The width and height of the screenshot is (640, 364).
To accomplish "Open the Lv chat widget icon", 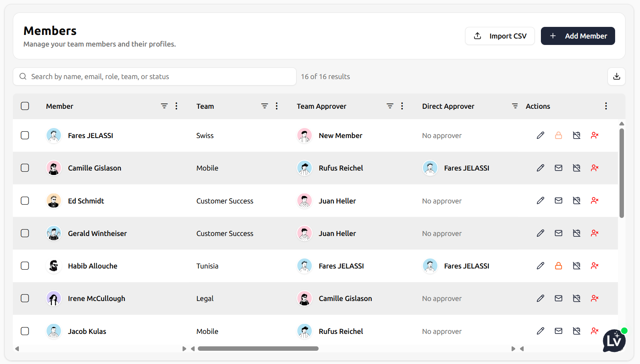I will (x=614, y=341).
